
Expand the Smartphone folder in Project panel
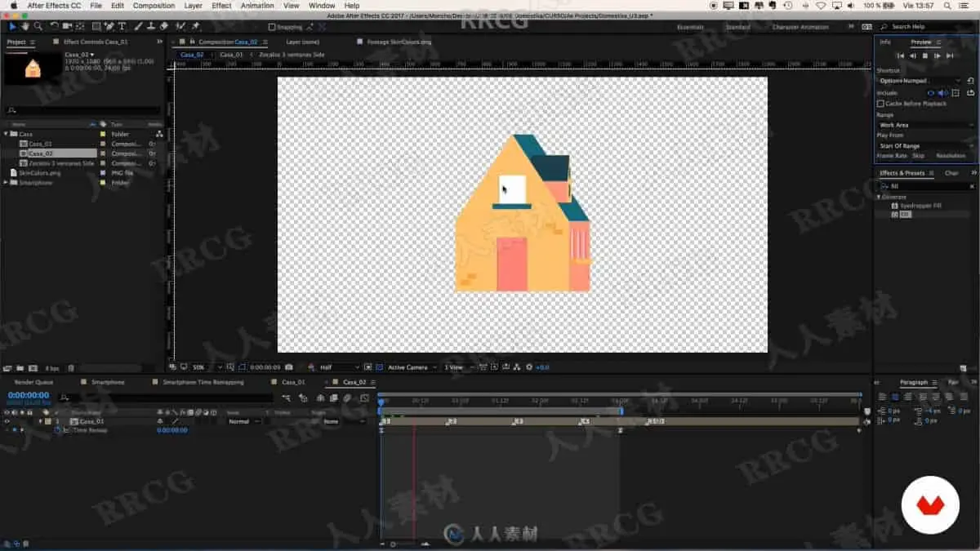pyautogui.click(x=7, y=183)
